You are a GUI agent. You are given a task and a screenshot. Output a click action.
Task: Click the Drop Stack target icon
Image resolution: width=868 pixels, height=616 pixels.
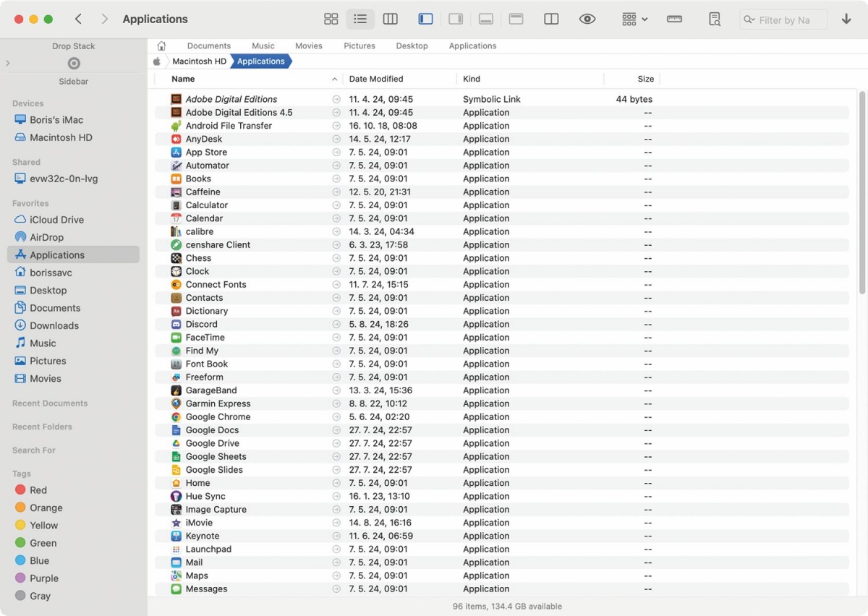point(74,64)
